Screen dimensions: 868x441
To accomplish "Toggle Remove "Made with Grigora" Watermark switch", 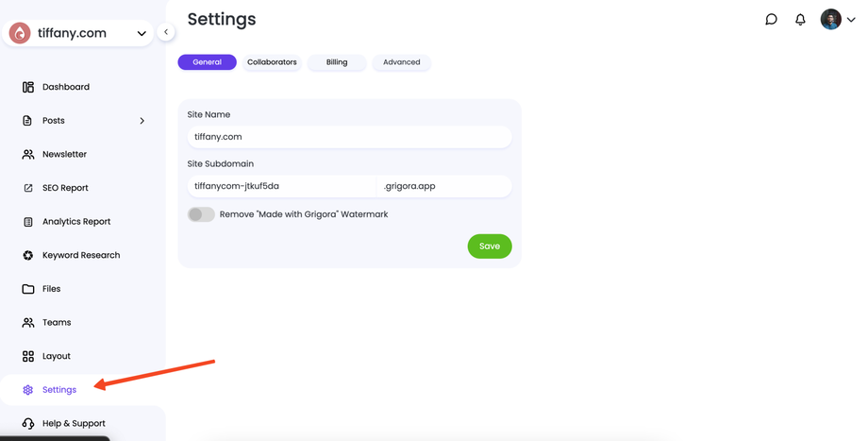I will [201, 214].
